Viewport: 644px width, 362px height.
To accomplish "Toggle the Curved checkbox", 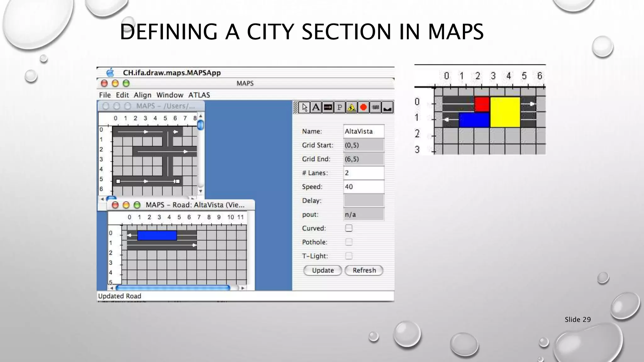I will point(349,228).
